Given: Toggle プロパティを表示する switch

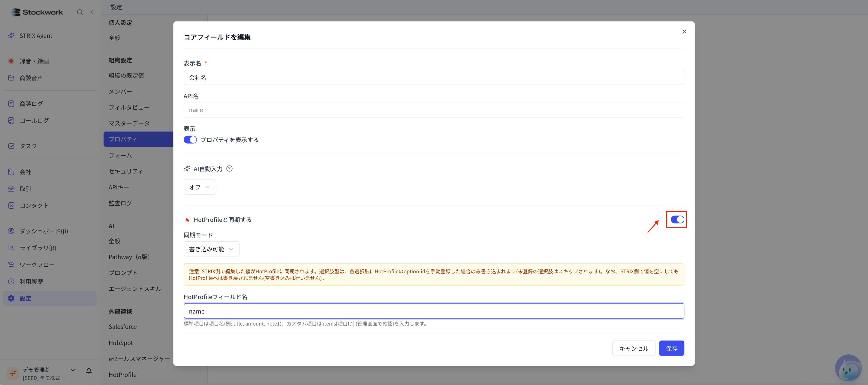Looking at the screenshot, I should (x=190, y=140).
